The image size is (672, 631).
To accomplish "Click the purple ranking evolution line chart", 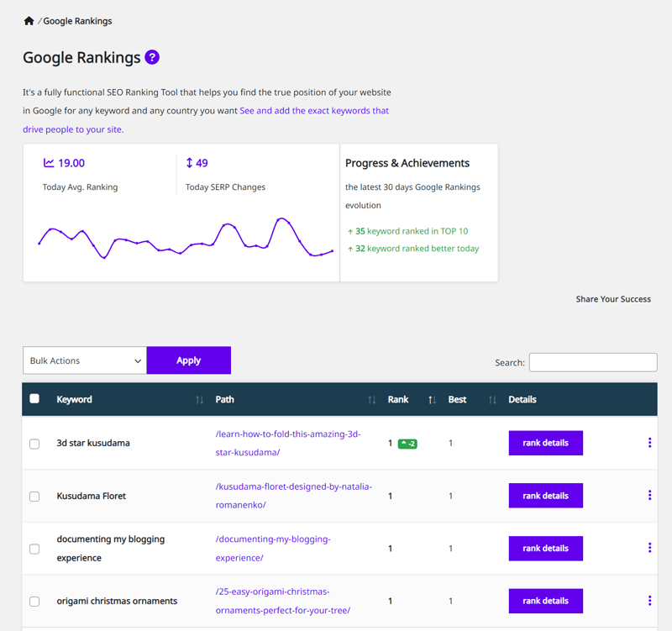I will pos(186,239).
